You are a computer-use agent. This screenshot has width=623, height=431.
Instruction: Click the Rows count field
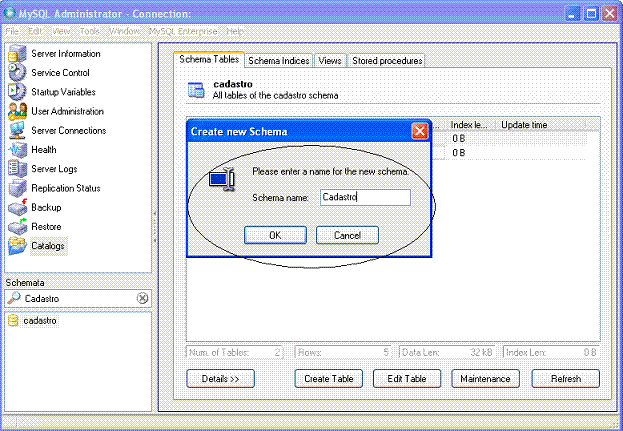[x=343, y=352]
